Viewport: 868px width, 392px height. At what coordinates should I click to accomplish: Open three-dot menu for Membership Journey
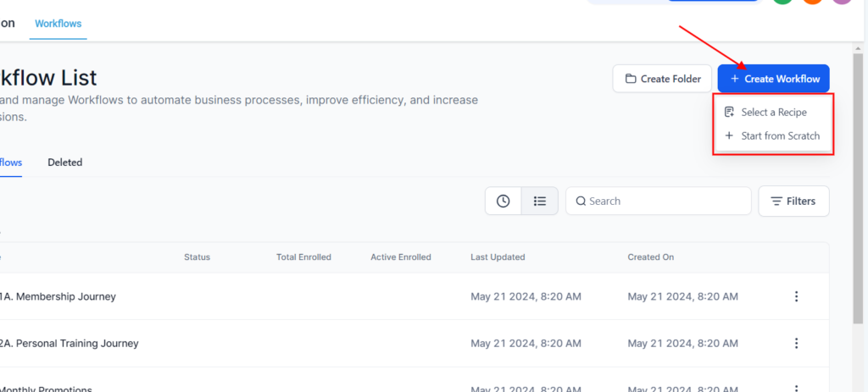[x=796, y=296]
